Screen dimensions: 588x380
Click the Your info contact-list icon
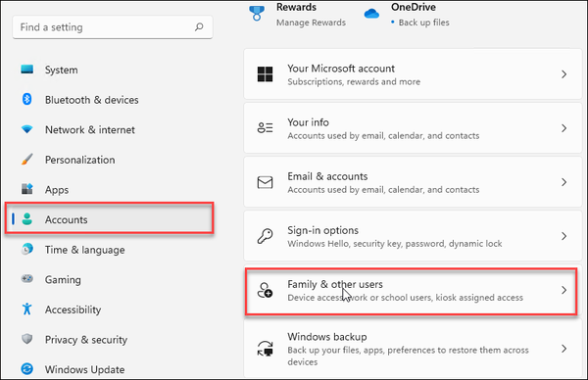[x=266, y=127]
